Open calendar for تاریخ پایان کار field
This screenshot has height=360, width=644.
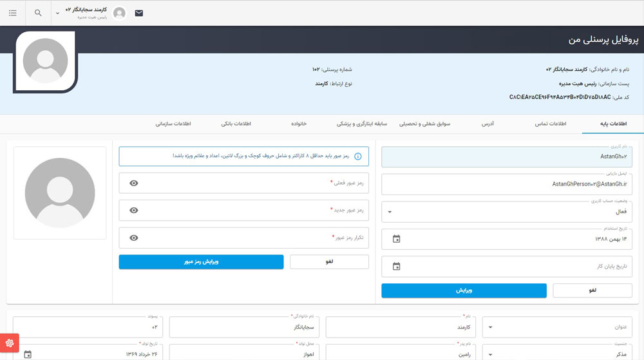pyautogui.click(x=396, y=267)
